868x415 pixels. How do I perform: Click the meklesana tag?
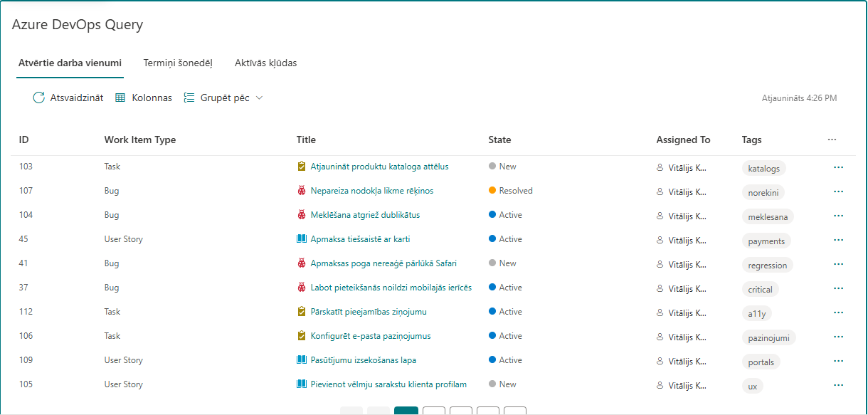[x=768, y=217]
